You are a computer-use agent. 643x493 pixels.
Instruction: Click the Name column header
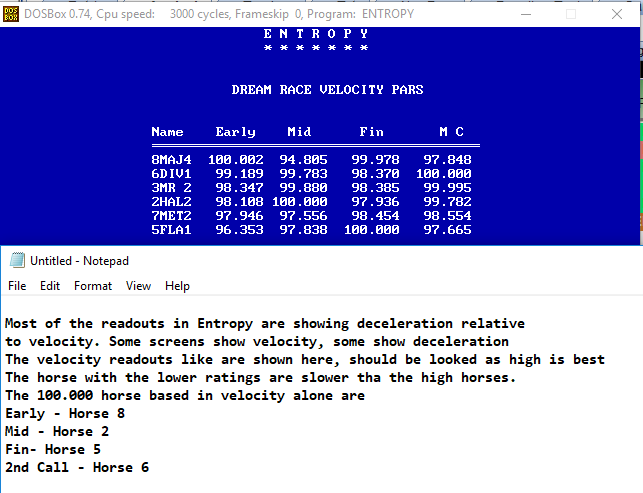(167, 132)
